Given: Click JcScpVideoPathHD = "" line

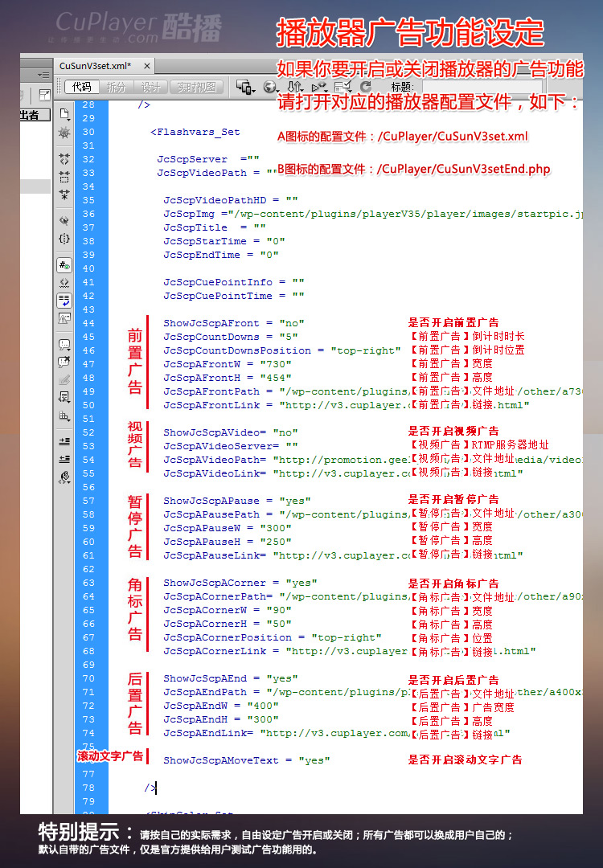Looking at the screenshot, I should tap(231, 200).
